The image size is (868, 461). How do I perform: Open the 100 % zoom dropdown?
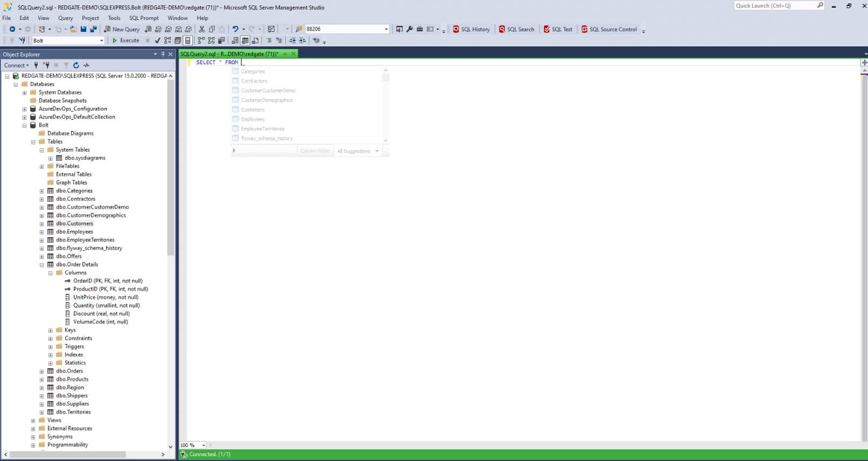(203, 445)
